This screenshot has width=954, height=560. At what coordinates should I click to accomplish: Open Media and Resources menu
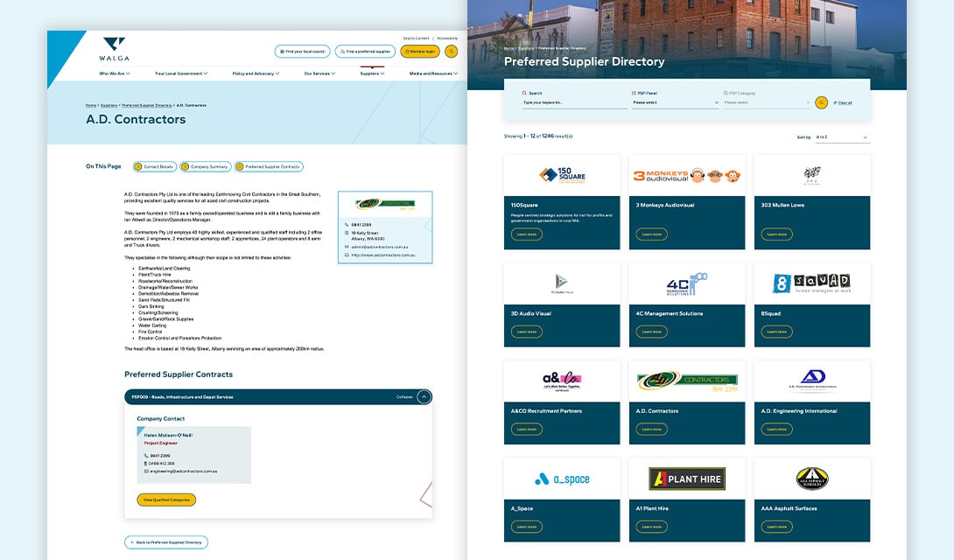433,73
